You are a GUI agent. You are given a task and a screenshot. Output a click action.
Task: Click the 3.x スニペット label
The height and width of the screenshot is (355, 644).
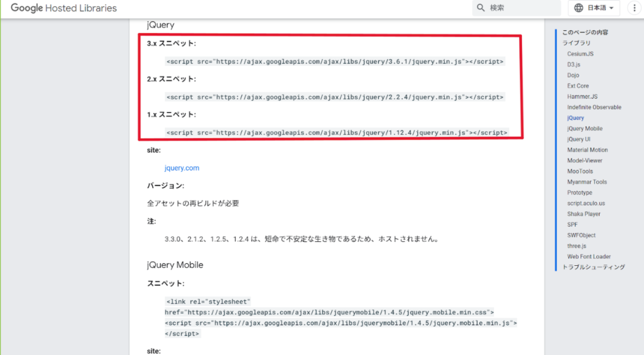172,43
